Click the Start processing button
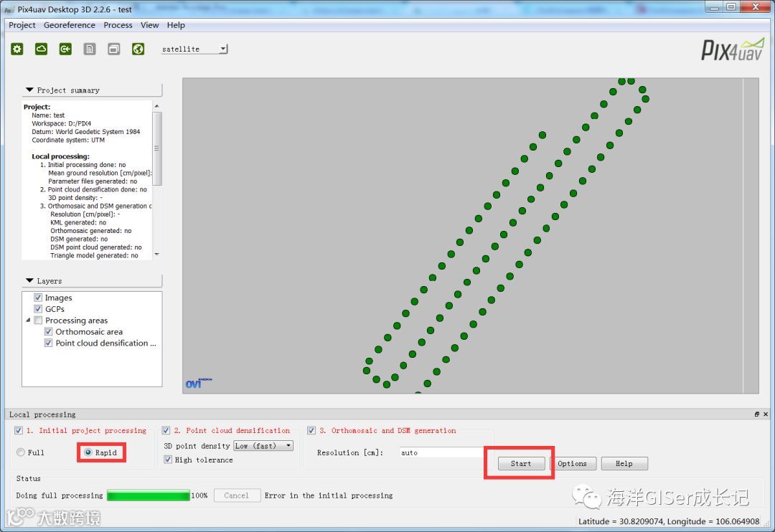This screenshot has width=775, height=532. pos(521,463)
